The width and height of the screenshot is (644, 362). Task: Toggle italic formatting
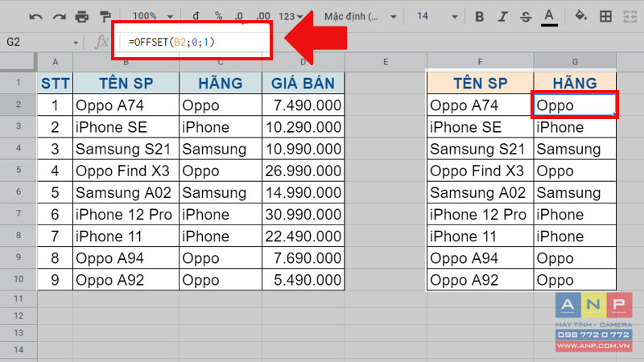click(x=502, y=17)
